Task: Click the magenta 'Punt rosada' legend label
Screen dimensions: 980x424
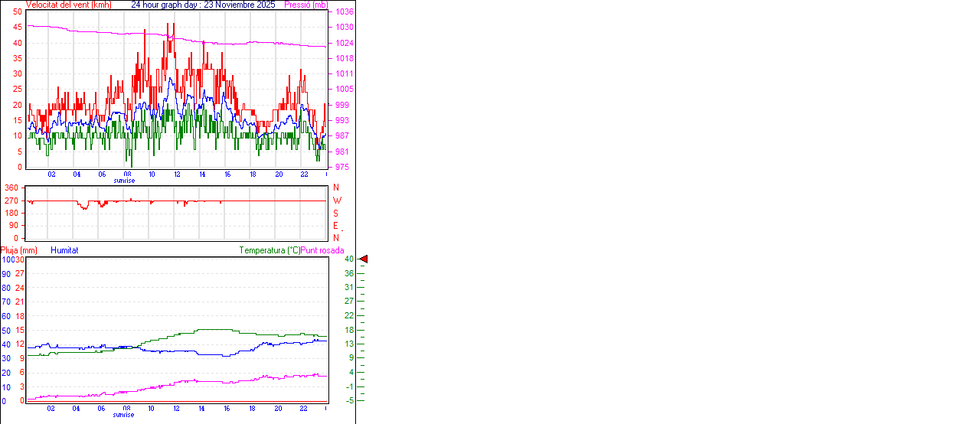Action: coord(322,250)
